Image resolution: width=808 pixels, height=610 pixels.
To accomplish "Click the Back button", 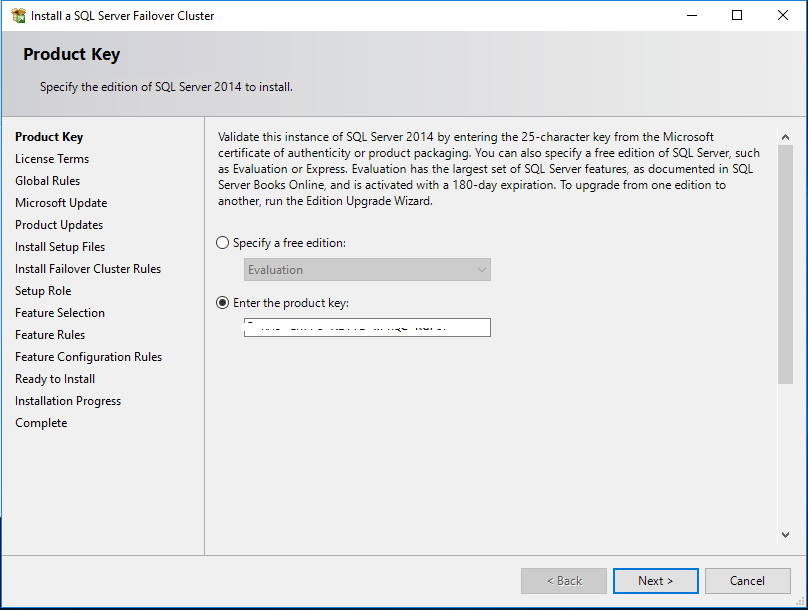I will (564, 581).
